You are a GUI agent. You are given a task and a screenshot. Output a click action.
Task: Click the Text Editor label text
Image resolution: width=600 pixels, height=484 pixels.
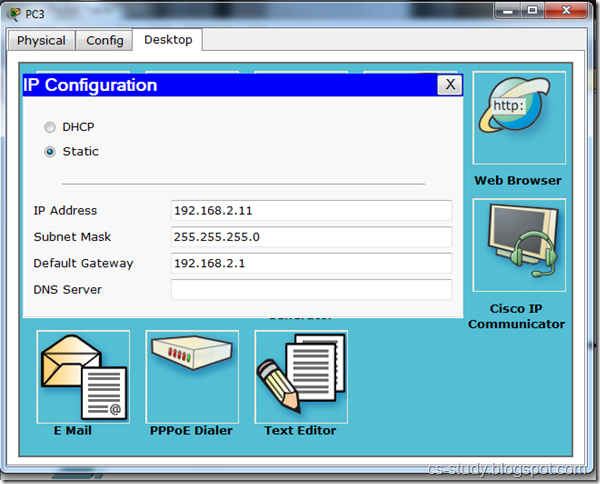coord(300,430)
